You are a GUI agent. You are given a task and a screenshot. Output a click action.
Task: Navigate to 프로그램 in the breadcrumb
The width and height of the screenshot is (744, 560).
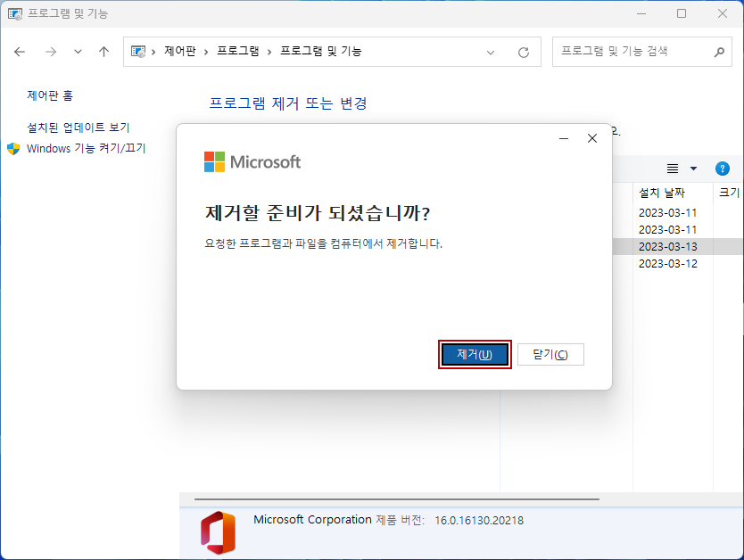237,52
